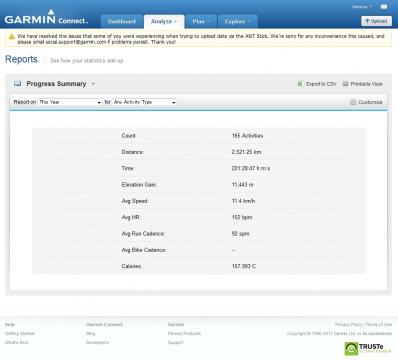Select the Elevation Gain value 11,443 m
This screenshot has width=398, height=360.
pos(243,185)
